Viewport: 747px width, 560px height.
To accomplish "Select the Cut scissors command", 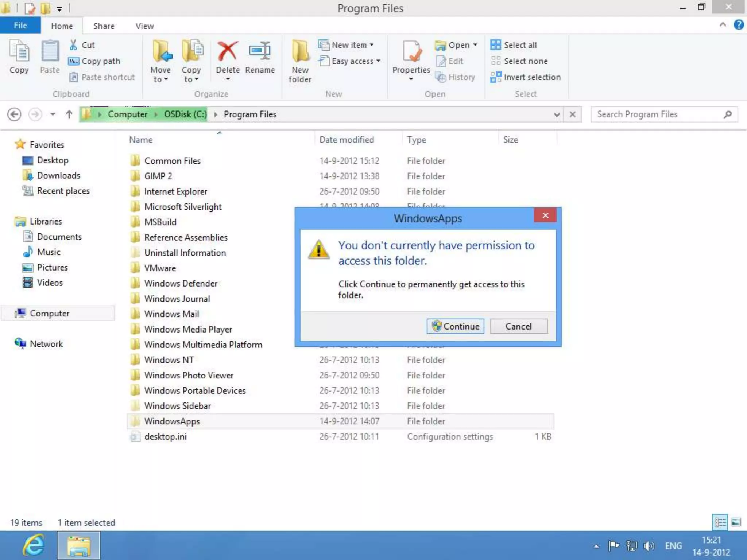I will pyautogui.click(x=82, y=45).
